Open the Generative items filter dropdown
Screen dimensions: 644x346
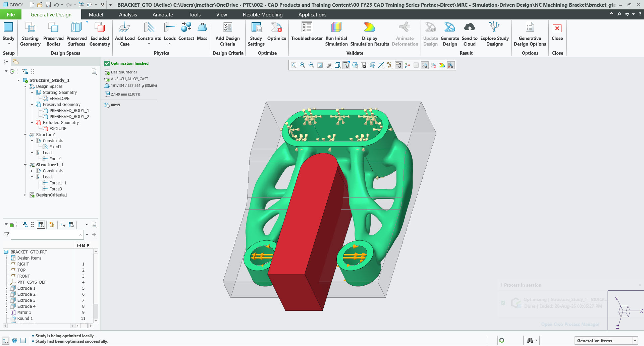635,341
